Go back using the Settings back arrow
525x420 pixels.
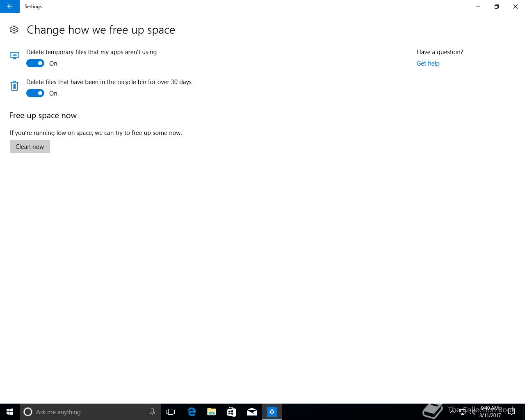coord(10,7)
